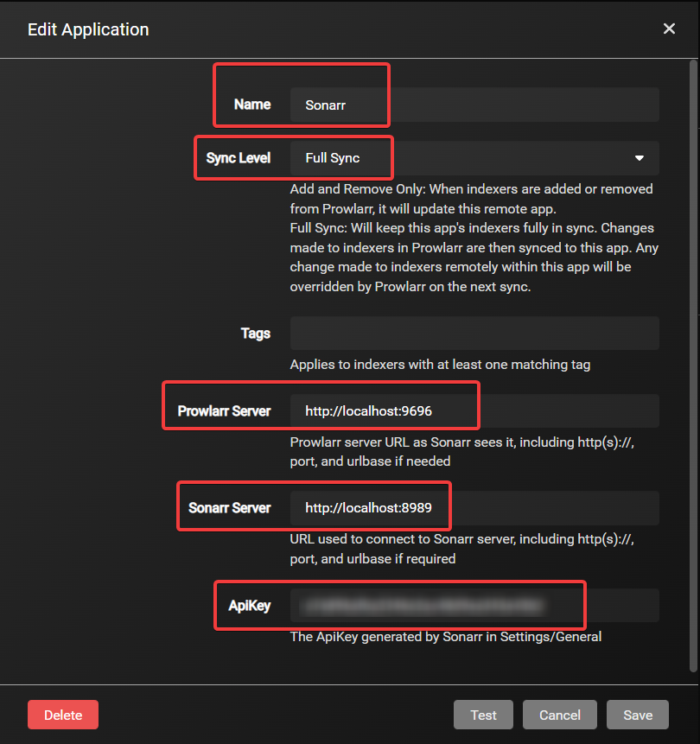The width and height of the screenshot is (700, 744).
Task: Click the dialog's vertical scrollbar
Action: click(693, 366)
